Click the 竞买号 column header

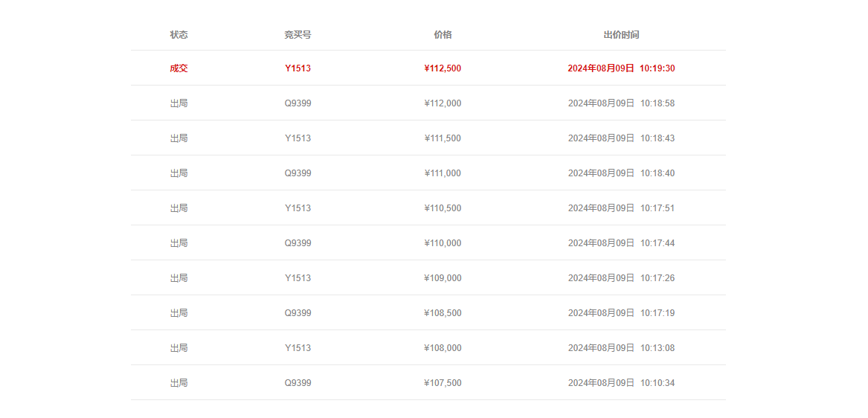point(298,34)
